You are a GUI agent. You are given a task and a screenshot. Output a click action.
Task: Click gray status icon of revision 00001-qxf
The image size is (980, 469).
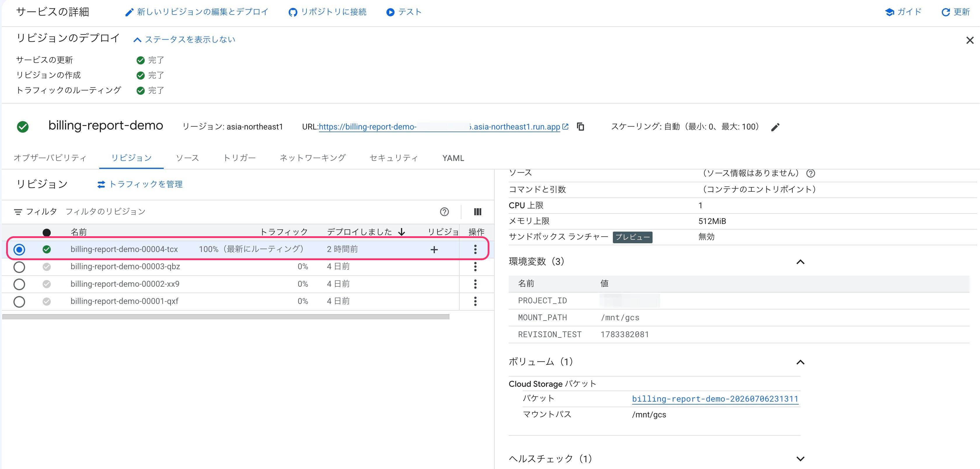47,301
